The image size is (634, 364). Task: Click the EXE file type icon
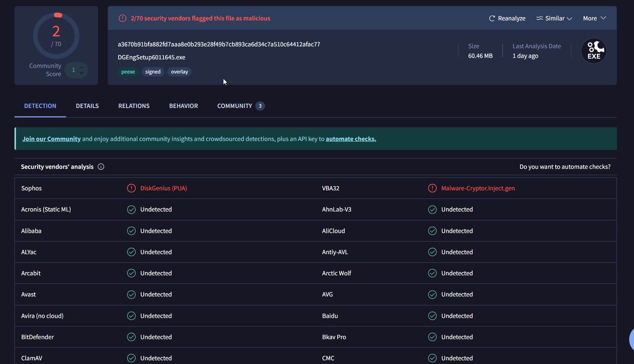[x=594, y=51]
